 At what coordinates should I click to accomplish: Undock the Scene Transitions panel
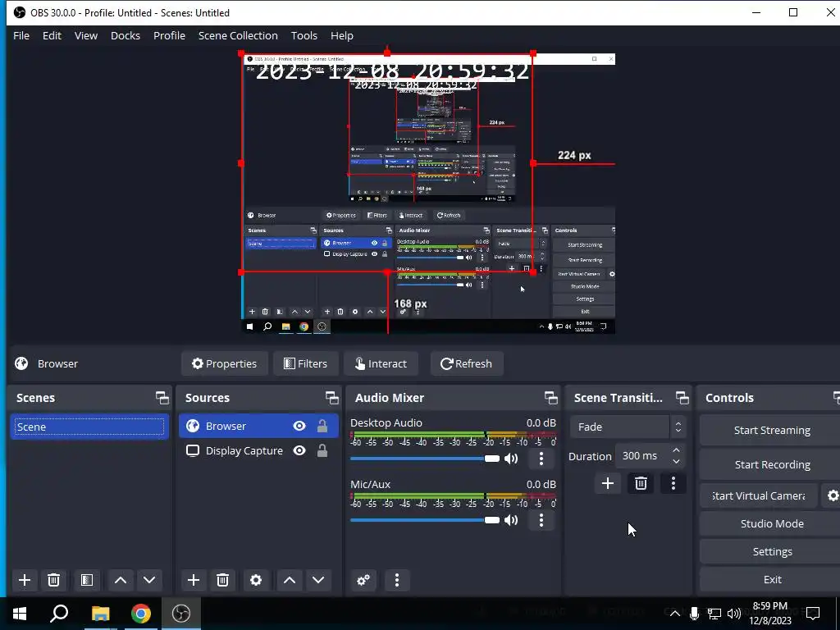coord(682,398)
